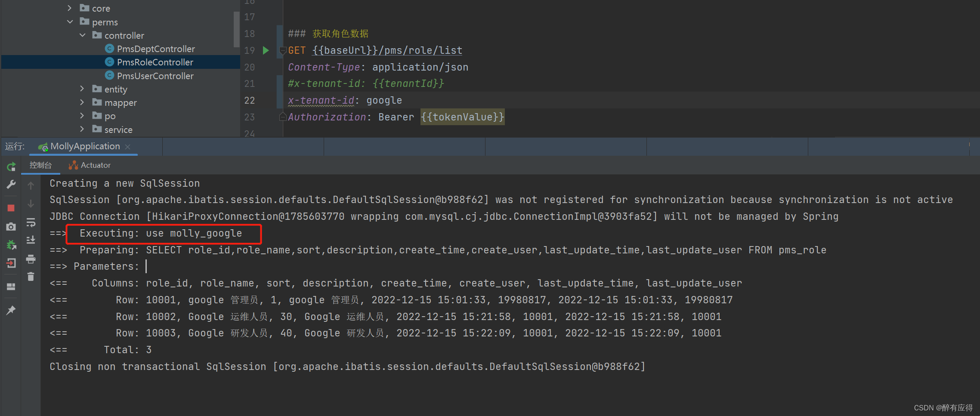Click the Content-Type header name
This screenshot has width=980, height=416.
324,67
